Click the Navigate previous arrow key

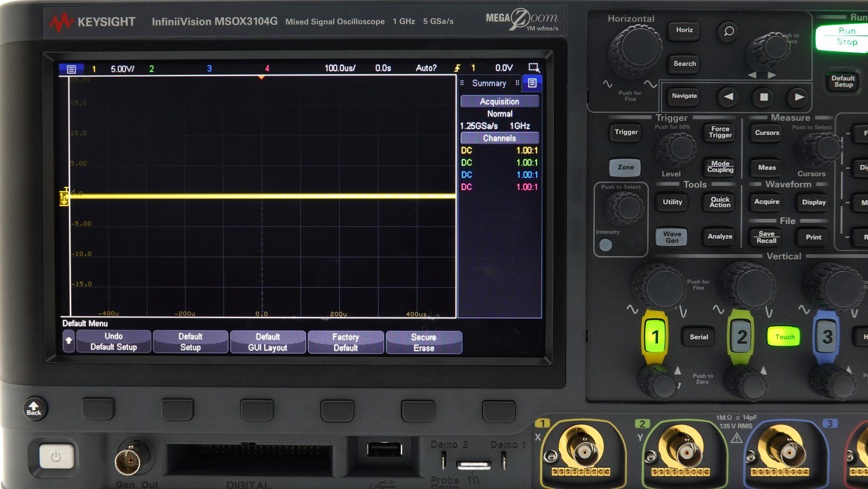(729, 97)
